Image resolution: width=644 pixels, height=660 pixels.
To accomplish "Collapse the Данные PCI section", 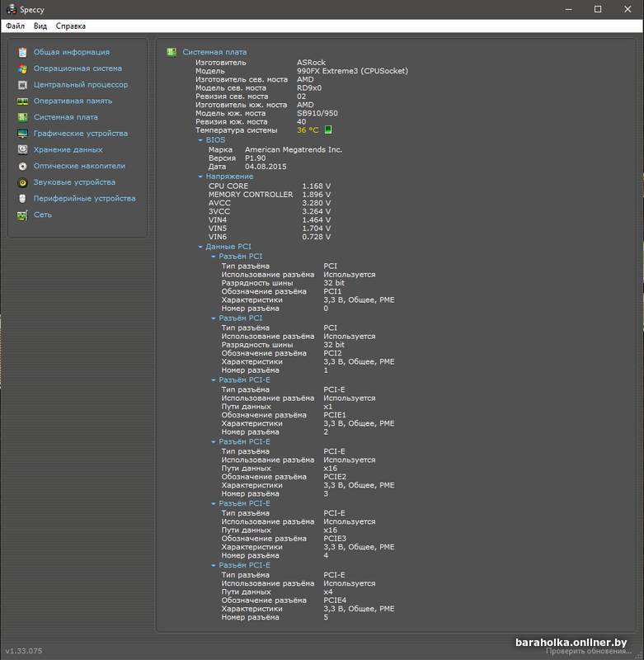I will (x=200, y=247).
